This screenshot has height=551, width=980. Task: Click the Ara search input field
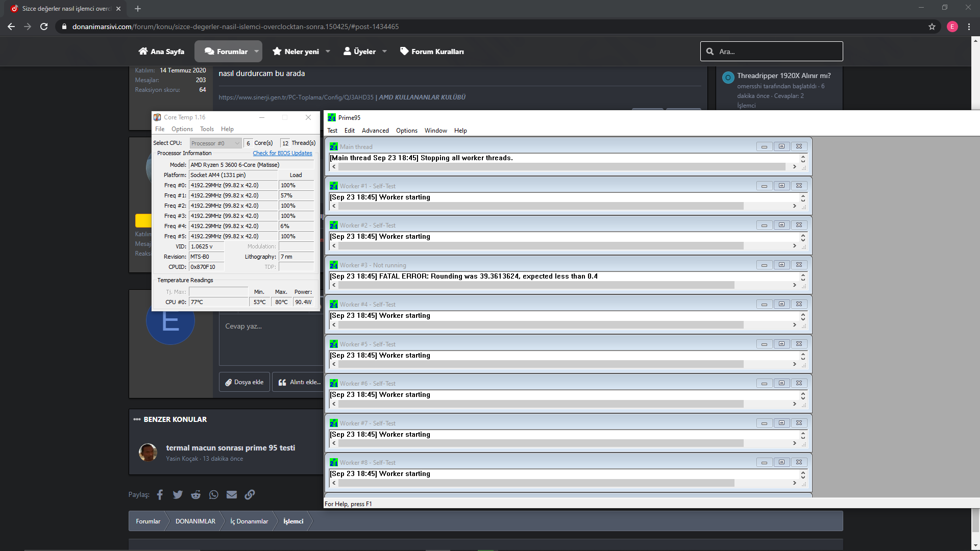777,52
